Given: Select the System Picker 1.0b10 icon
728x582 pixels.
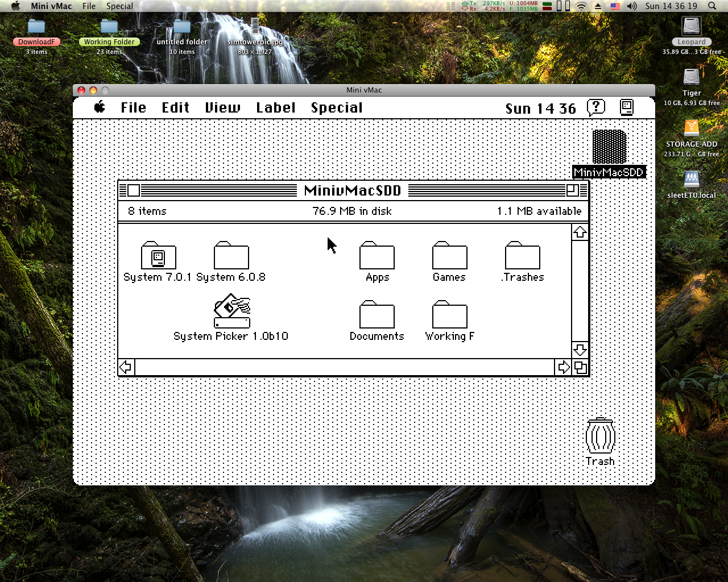Looking at the screenshot, I should (231, 311).
